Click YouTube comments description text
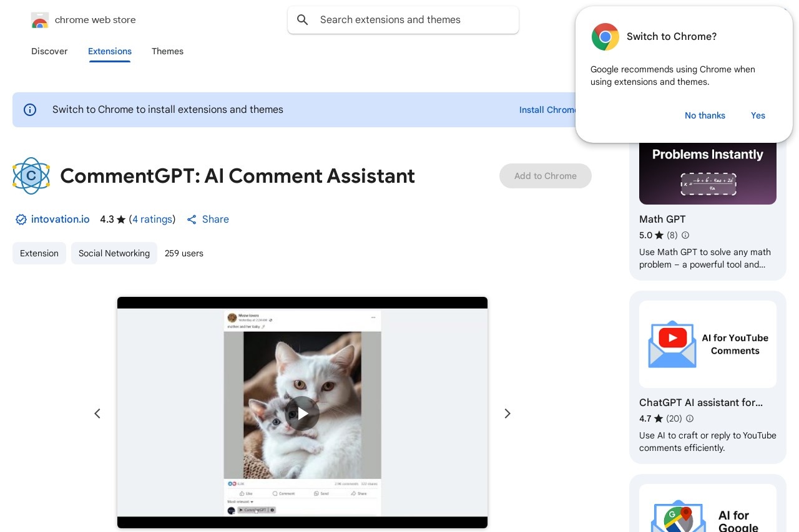This screenshot has width=799, height=532. [x=708, y=442]
